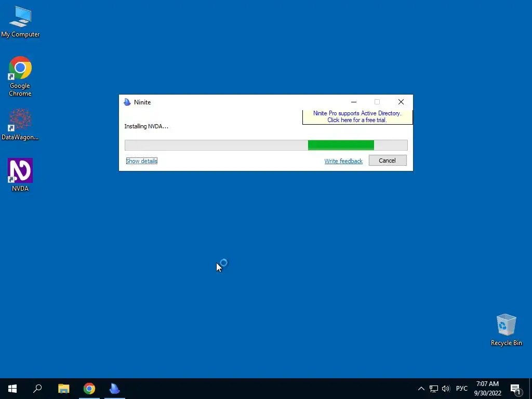Open the Windows Start menu

(x=12, y=389)
